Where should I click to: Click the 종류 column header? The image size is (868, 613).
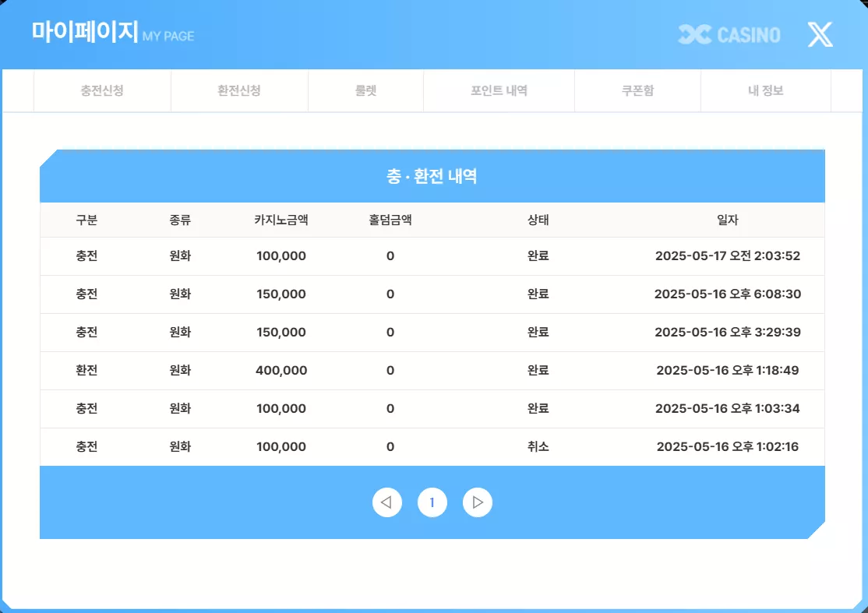[x=180, y=220]
